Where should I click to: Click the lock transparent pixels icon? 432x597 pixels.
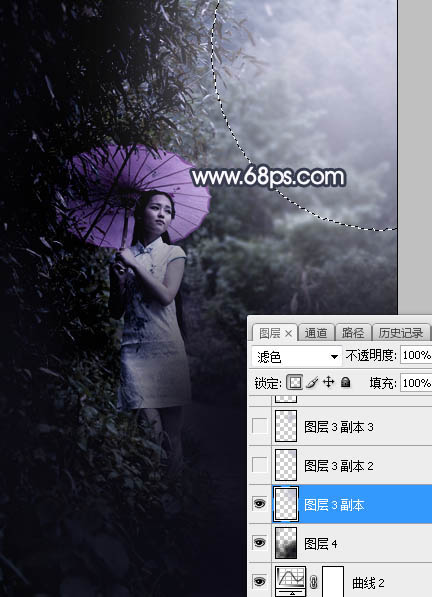295,382
